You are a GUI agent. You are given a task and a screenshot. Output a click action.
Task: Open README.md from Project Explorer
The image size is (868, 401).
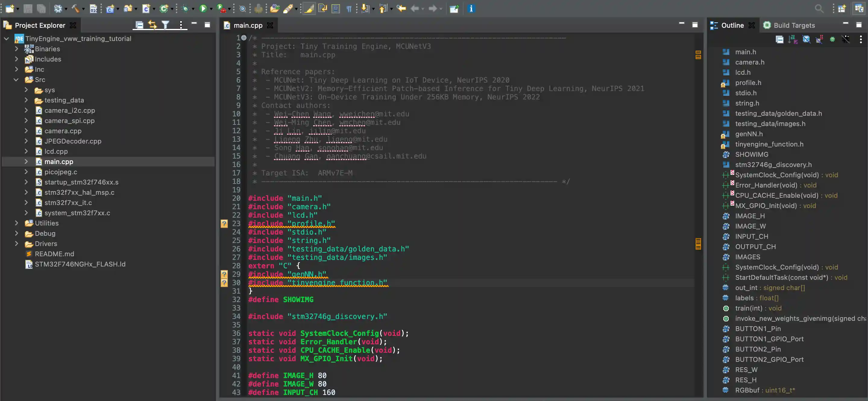pos(55,254)
